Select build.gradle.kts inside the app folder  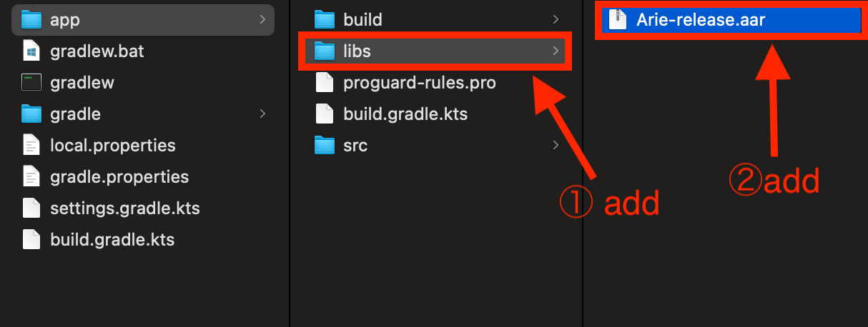pyautogui.click(x=405, y=114)
